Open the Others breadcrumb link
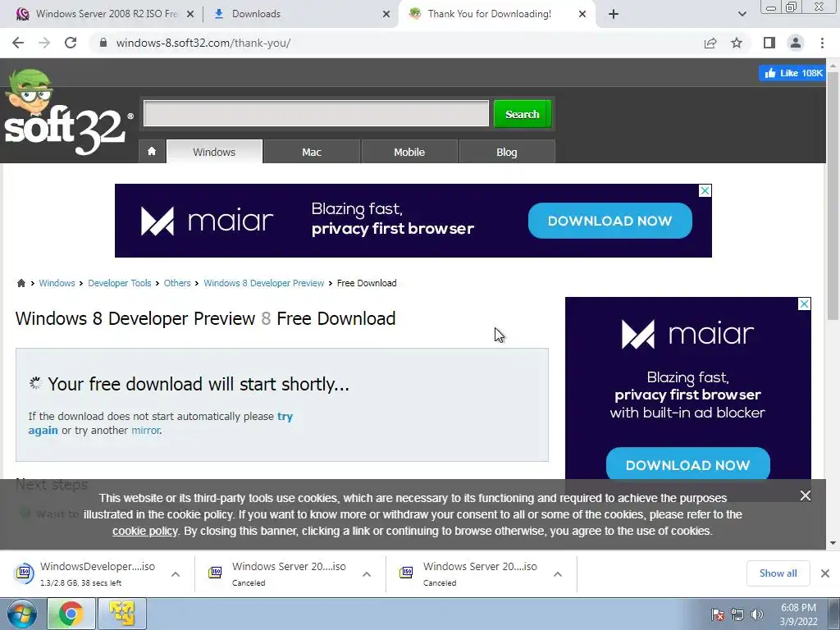840x630 pixels. (177, 283)
